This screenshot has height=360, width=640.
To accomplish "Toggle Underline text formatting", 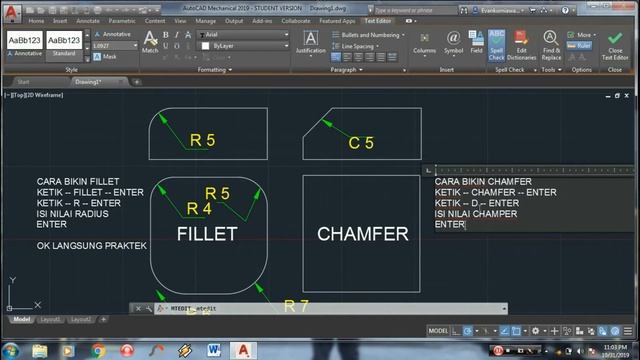I will tap(166, 46).
